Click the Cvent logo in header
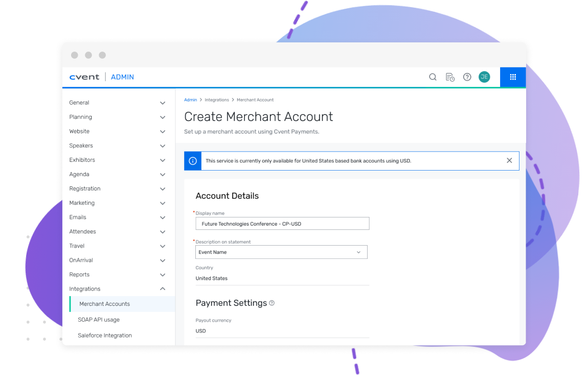 84,77
